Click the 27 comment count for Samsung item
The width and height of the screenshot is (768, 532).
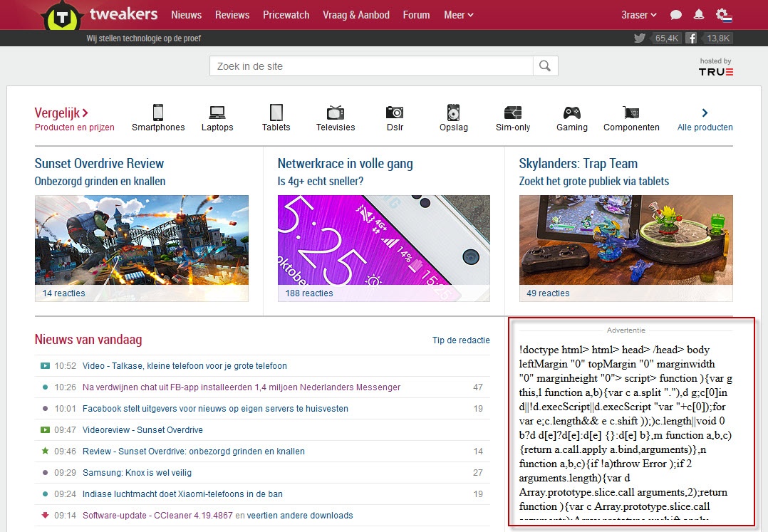click(x=477, y=473)
